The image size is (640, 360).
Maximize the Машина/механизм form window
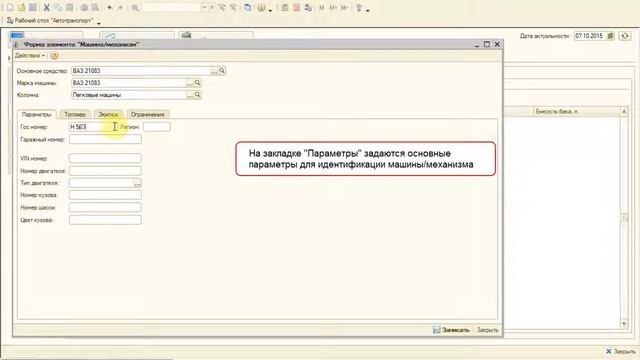pyautogui.click(x=487, y=44)
